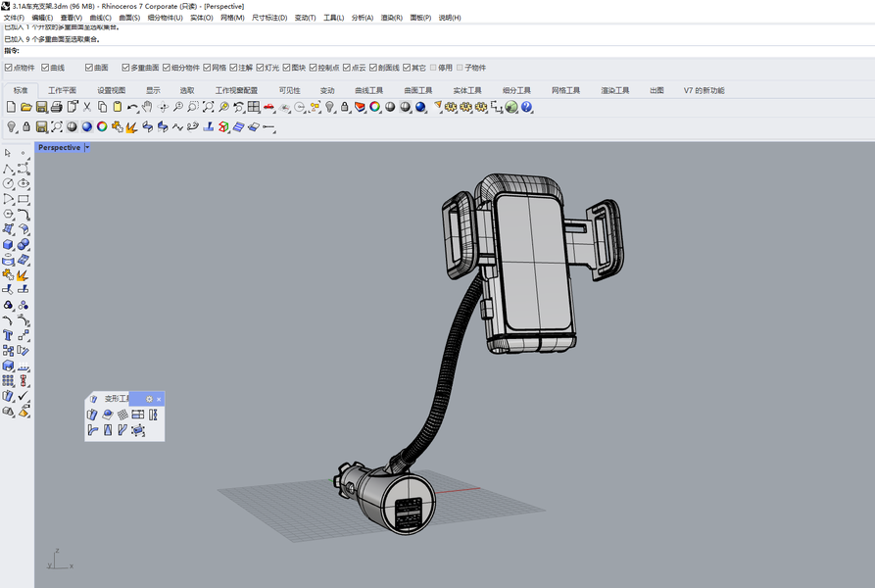The image size is (875, 588).
Task: Switch to the 工作平面 toolbar tab
Action: (x=62, y=90)
